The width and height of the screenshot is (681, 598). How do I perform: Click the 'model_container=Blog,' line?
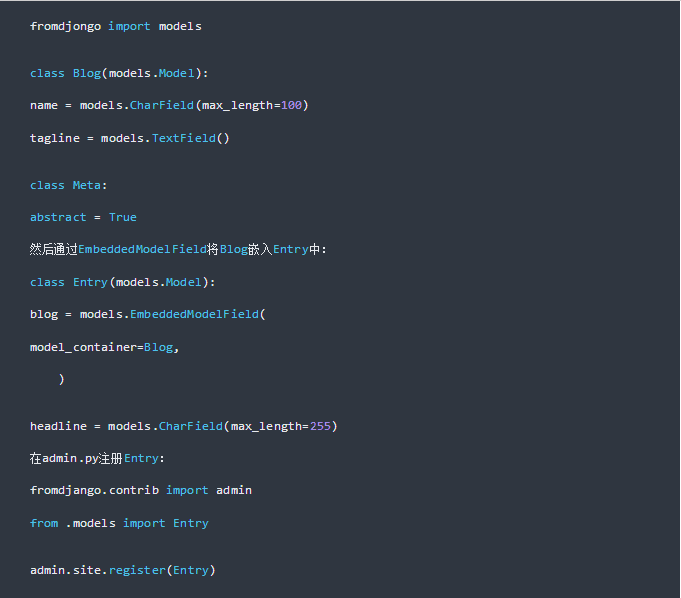click(104, 347)
